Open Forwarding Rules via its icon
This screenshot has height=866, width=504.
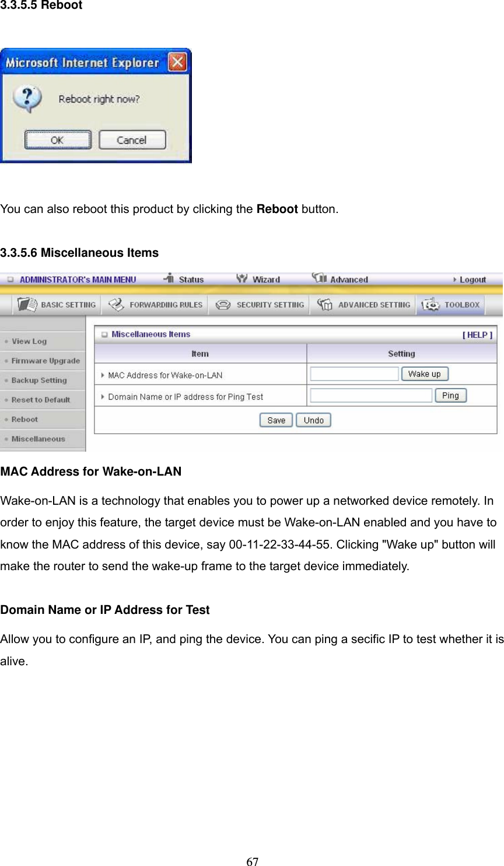(117, 304)
